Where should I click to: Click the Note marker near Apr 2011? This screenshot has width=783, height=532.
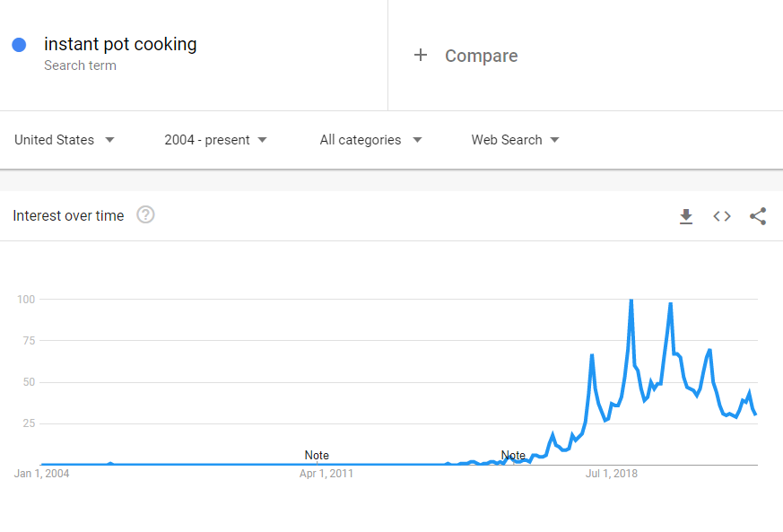point(317,455)
